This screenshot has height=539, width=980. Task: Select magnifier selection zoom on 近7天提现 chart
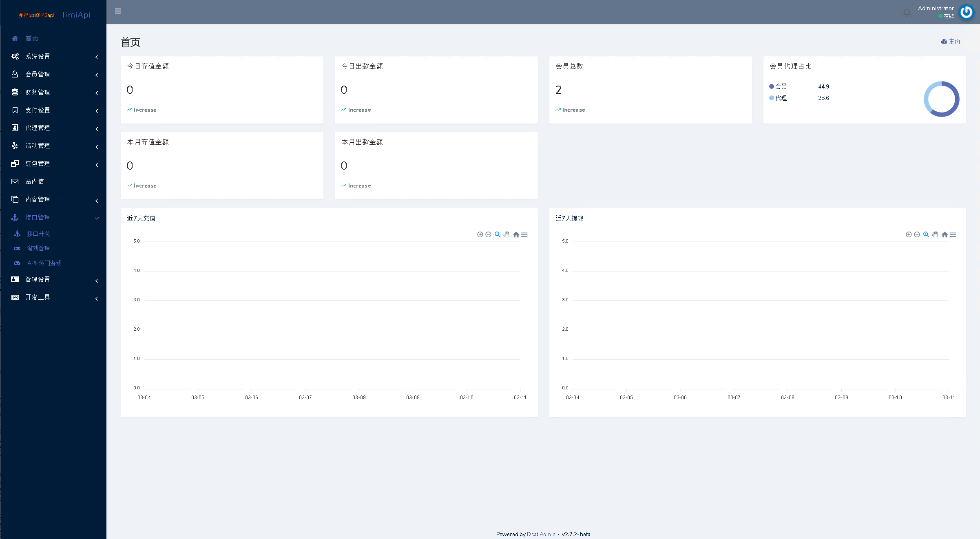(926, 234)
